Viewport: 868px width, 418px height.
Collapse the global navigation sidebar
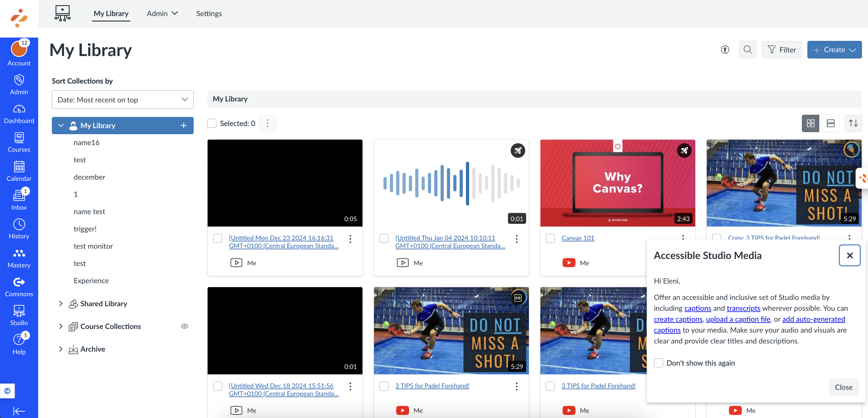[19, 411]
